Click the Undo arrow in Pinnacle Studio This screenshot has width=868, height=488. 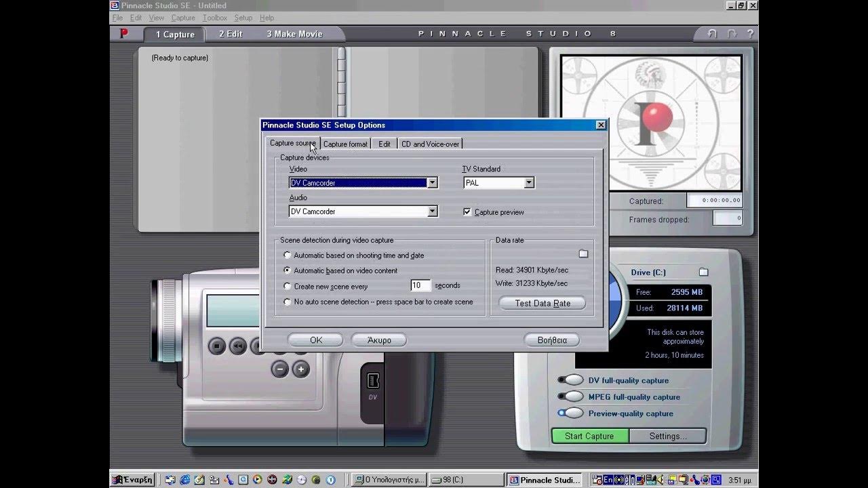pyautogui.click(x=711, y=33)
